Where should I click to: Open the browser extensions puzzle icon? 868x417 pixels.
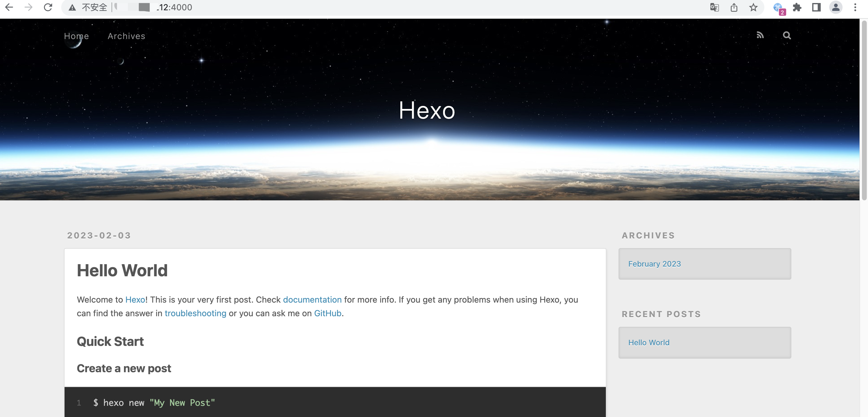point(798,7)
